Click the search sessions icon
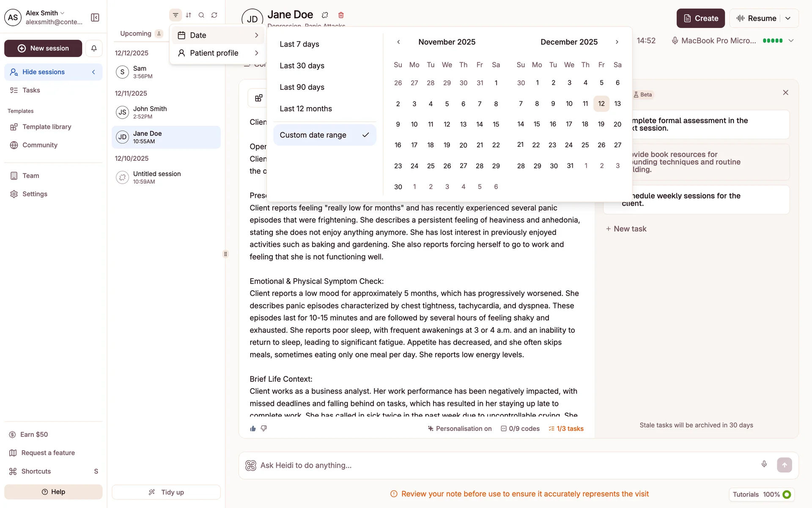Viewport: 812px width, 508px height. click(201, 15)
